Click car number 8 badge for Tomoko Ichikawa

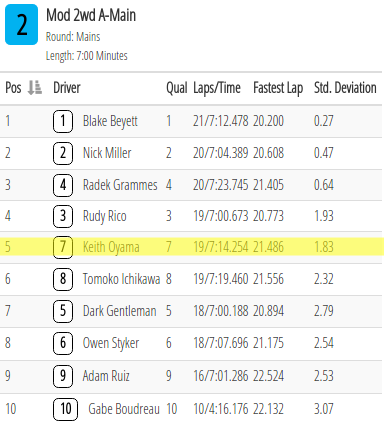coord(63,279)
